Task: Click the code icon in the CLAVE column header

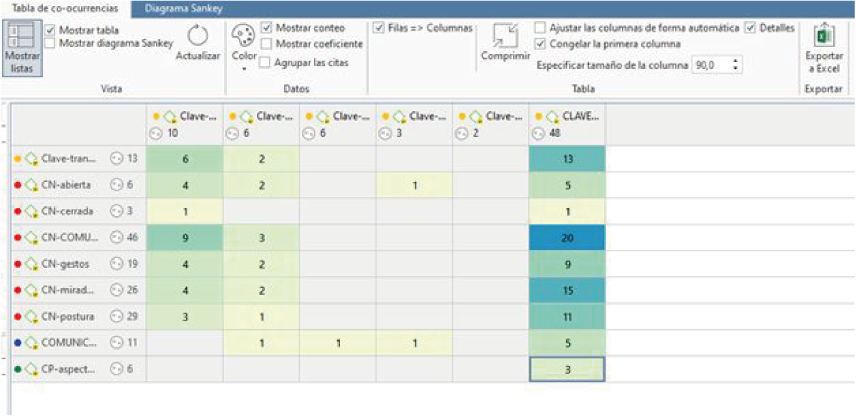Action: (553, 116)
